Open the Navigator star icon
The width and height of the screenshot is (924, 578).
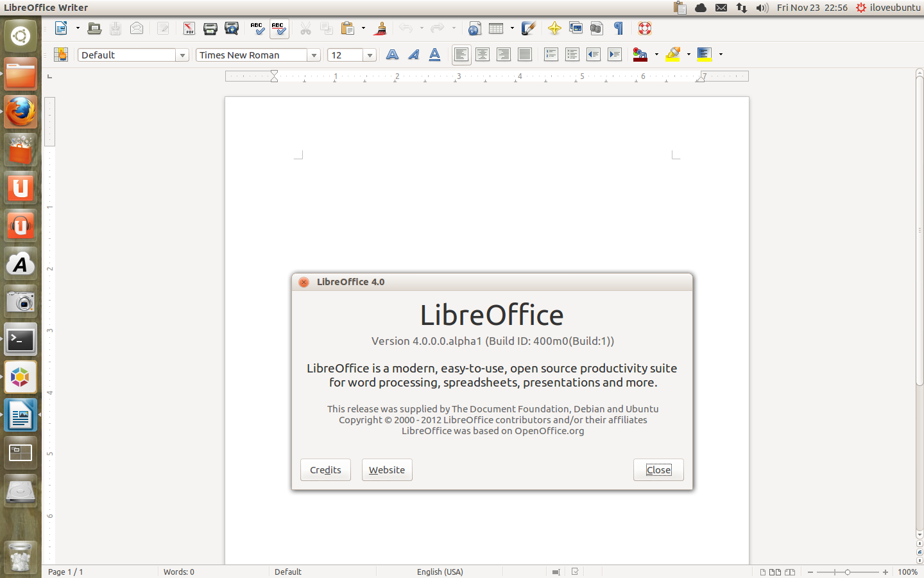[x=554, y=28]
